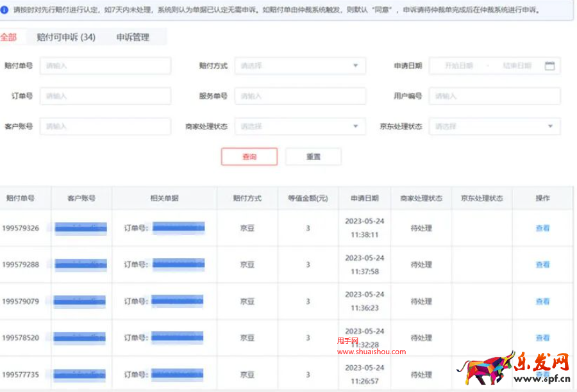
Task: View details of claim 199578520 via 查看
Action: [542, 338]
